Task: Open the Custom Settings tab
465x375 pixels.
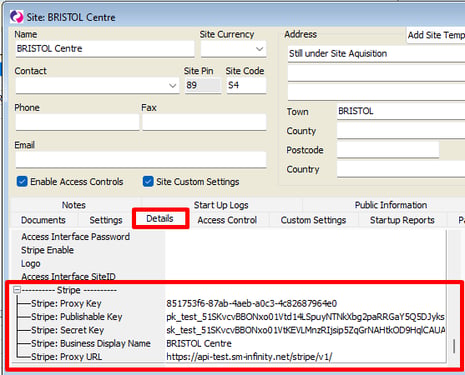Action: click(x=313, y=220)
